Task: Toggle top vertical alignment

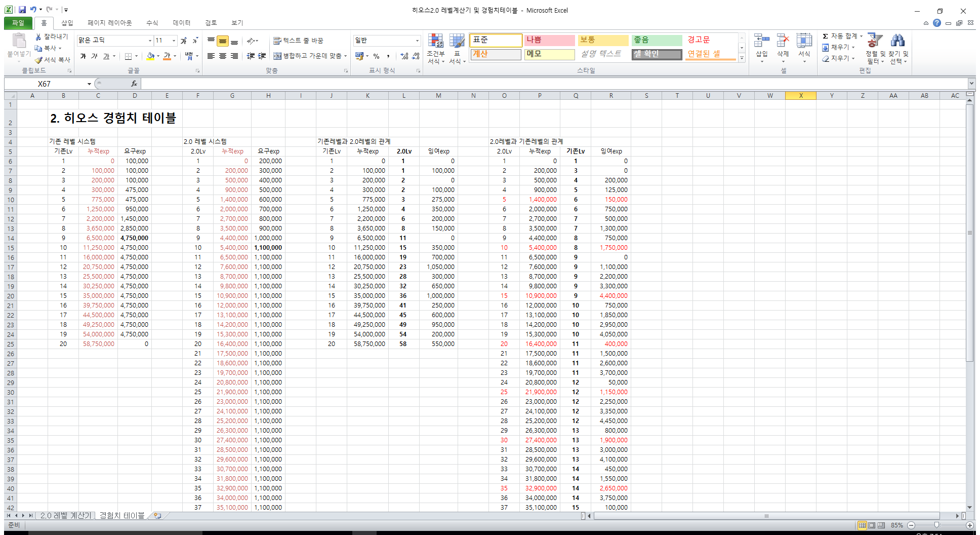Action: point(211,41)
